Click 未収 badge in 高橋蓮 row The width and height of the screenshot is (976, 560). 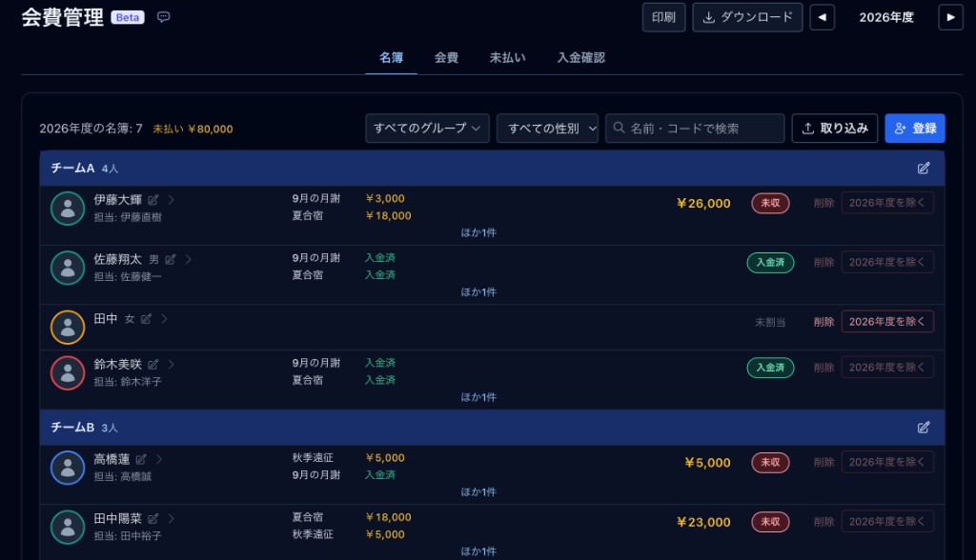(770, 463)
